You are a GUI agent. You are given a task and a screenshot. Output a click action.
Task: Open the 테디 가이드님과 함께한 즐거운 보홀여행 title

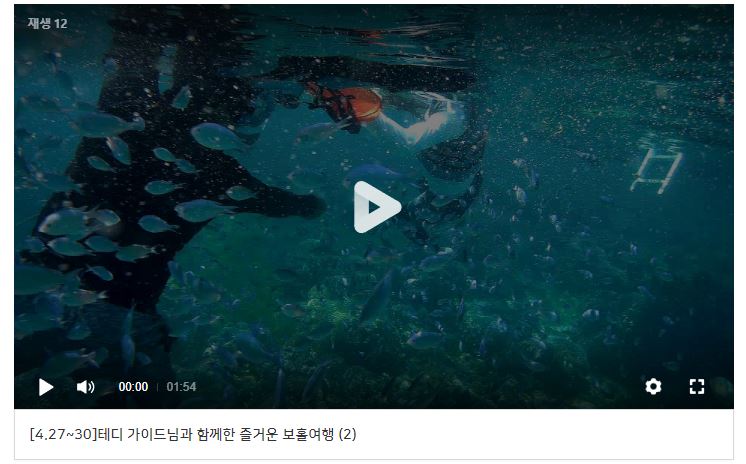pos(226,434)
